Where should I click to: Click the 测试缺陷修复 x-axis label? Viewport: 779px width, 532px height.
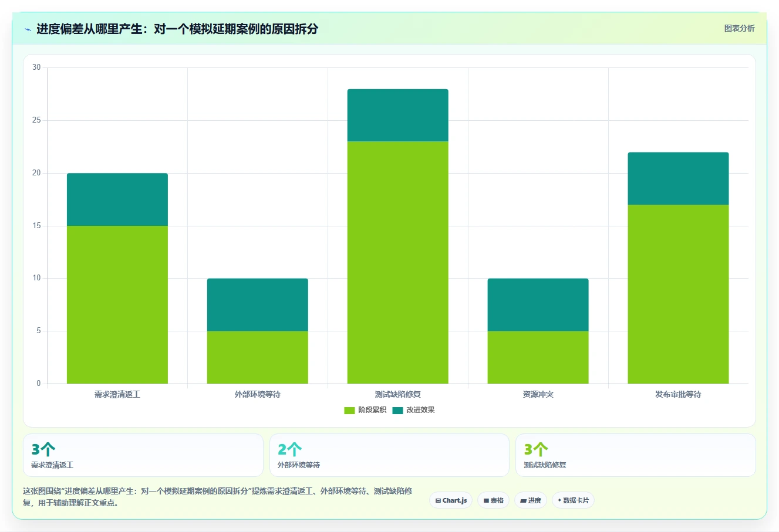(x=398, y=394)
